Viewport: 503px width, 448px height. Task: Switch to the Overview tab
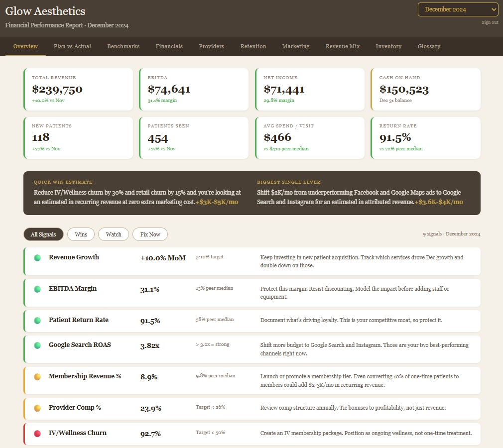[x=25, y=46]
